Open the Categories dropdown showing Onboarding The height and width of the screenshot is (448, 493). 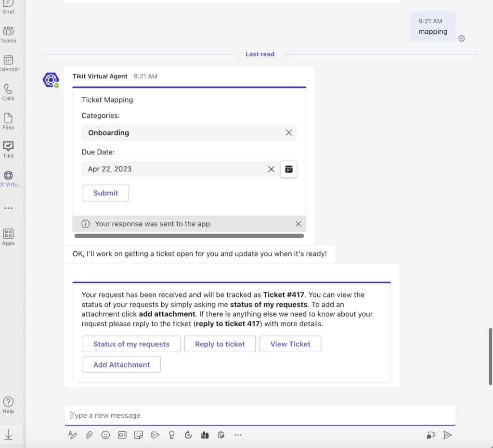tap(189, 133)
